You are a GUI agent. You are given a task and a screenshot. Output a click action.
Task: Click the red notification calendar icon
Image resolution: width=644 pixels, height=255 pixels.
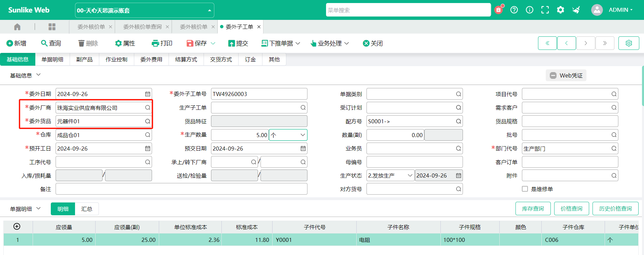498,10
